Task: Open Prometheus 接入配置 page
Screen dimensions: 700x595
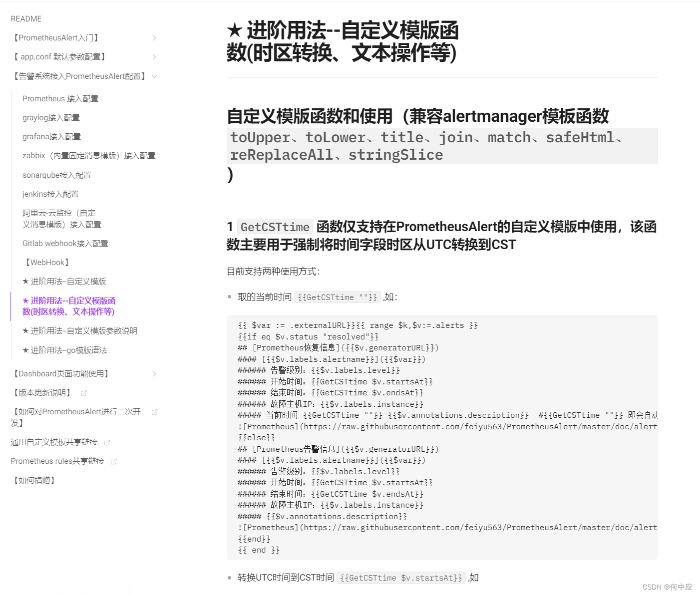Action: click(60, 99)
